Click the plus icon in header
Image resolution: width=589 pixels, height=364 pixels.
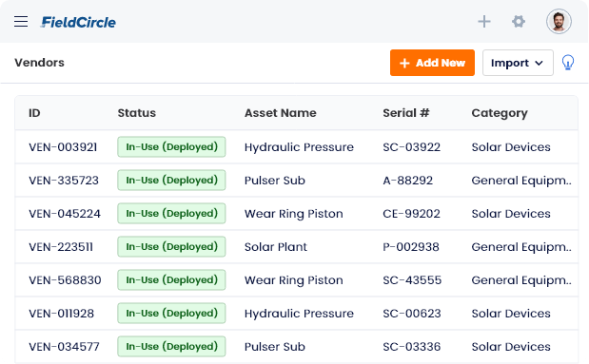pos(484,22)
